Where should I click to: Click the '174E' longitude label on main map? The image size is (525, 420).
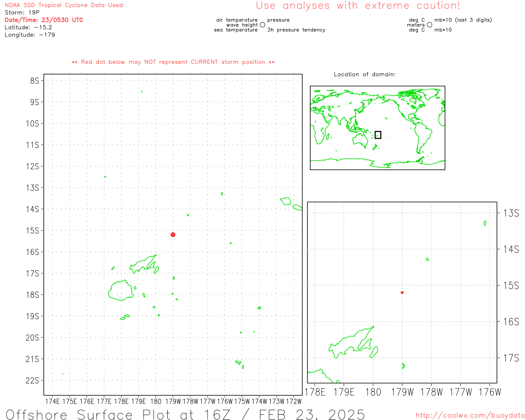[x=52, y=402]
